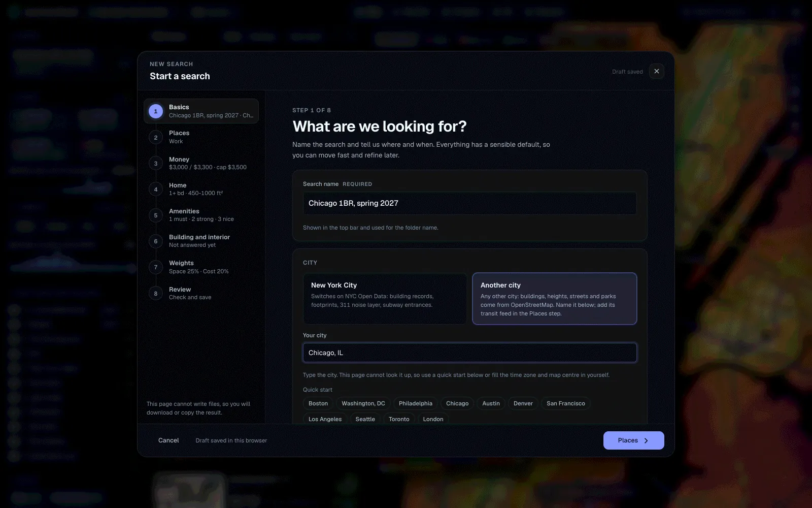Screen dimensions: 812x508
Task: Choose the Philadelphia quick start chip
Action: coord(416,403)
